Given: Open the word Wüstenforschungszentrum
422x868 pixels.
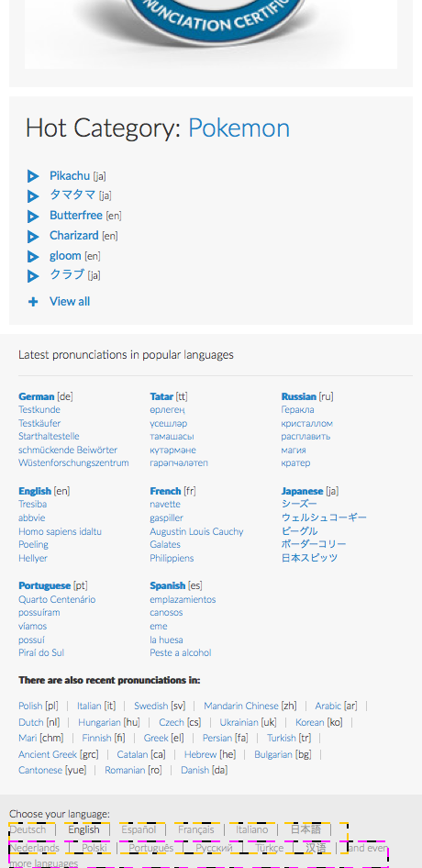Looking at the screenshot, I should coord(73,462).
